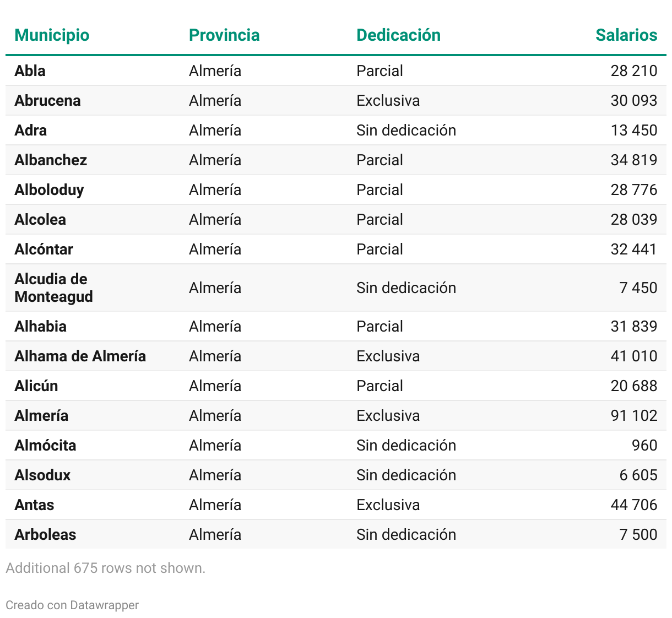
Task: Select the Alhama de Almería cell
Action: 80,356
